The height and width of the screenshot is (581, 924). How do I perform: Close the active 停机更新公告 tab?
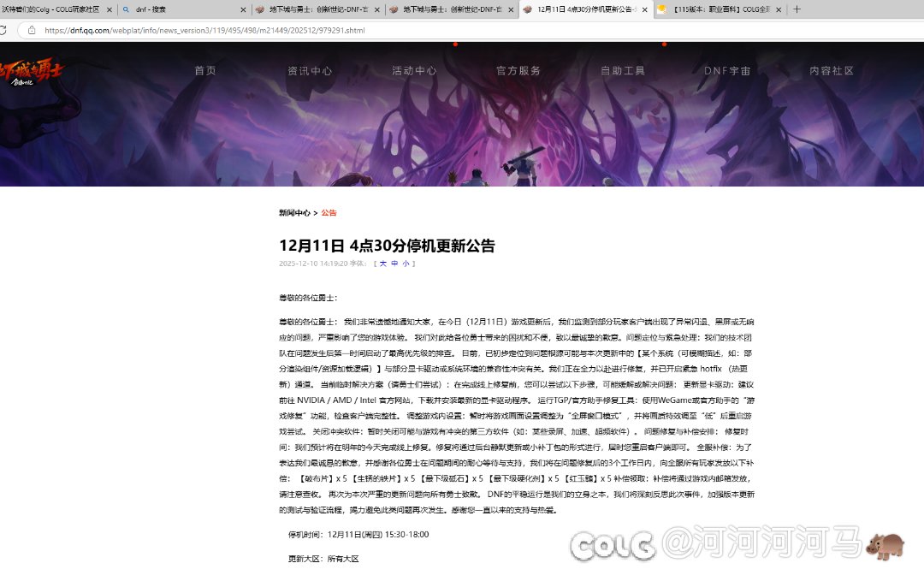click(x=643, y=9)
